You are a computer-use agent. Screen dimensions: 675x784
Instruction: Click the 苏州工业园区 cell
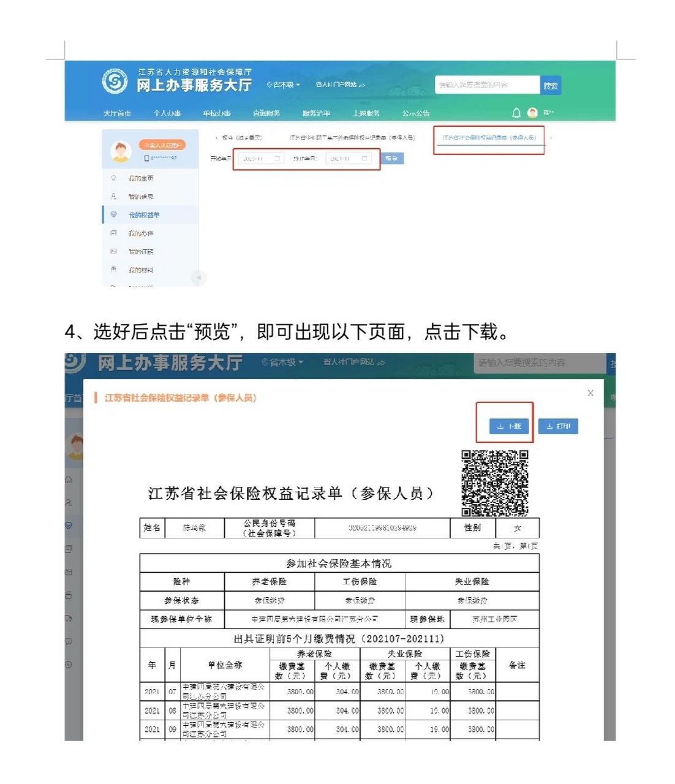point(495,619)
